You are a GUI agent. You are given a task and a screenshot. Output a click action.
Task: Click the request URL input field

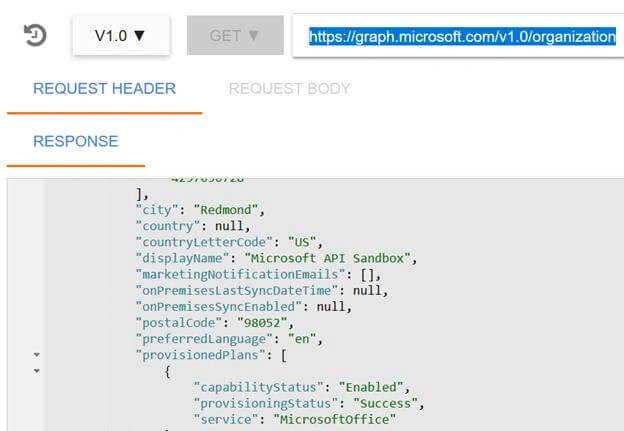click(458, 36)
